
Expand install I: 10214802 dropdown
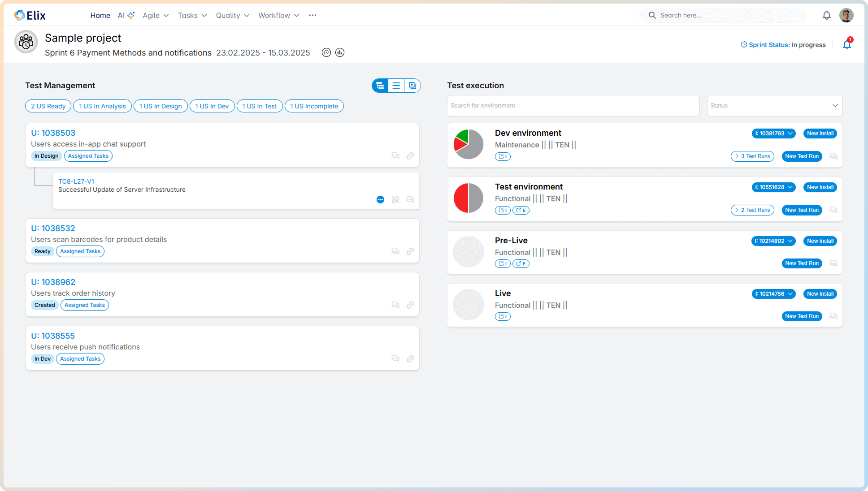[x=774, y=241]
